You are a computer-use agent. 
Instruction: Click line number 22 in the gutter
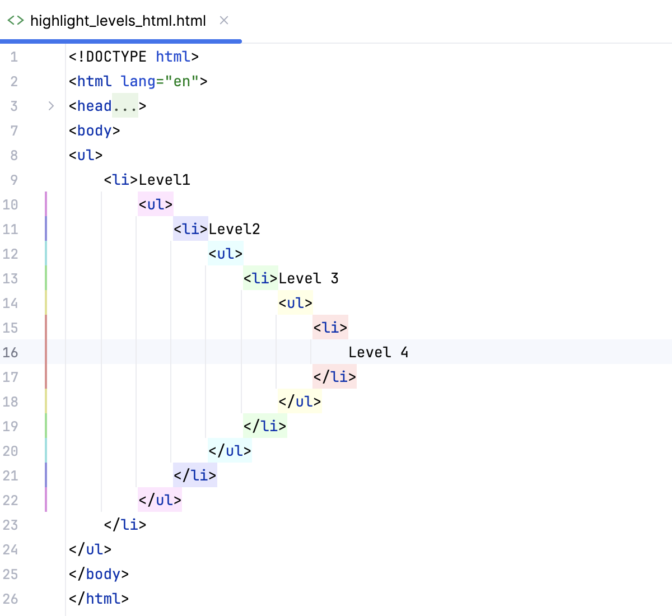pos(10,500)
